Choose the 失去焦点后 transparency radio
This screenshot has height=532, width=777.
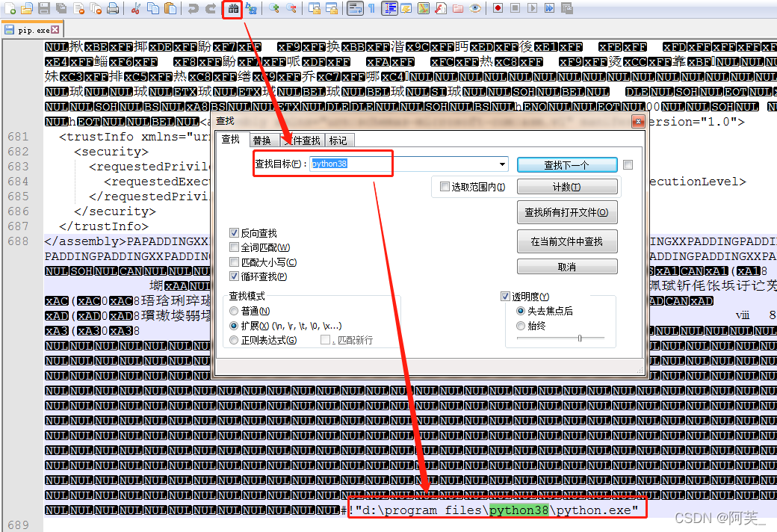(520, 311)
